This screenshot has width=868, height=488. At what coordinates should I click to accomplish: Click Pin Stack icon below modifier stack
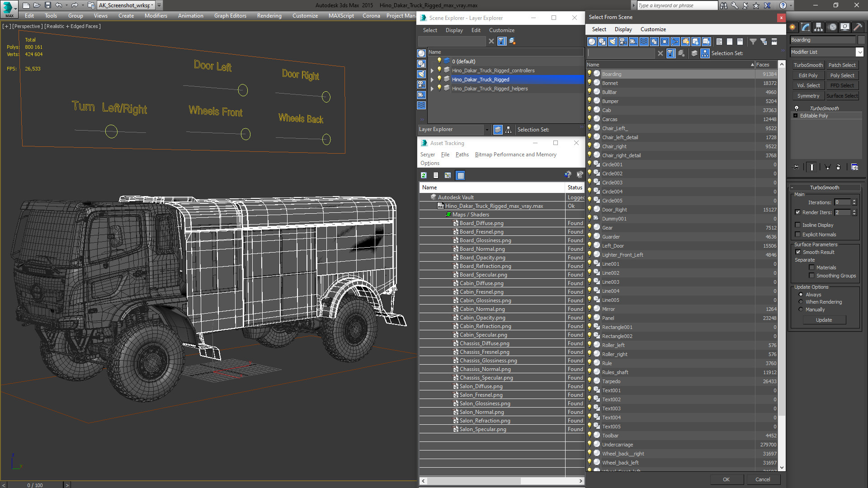(796, 167)
